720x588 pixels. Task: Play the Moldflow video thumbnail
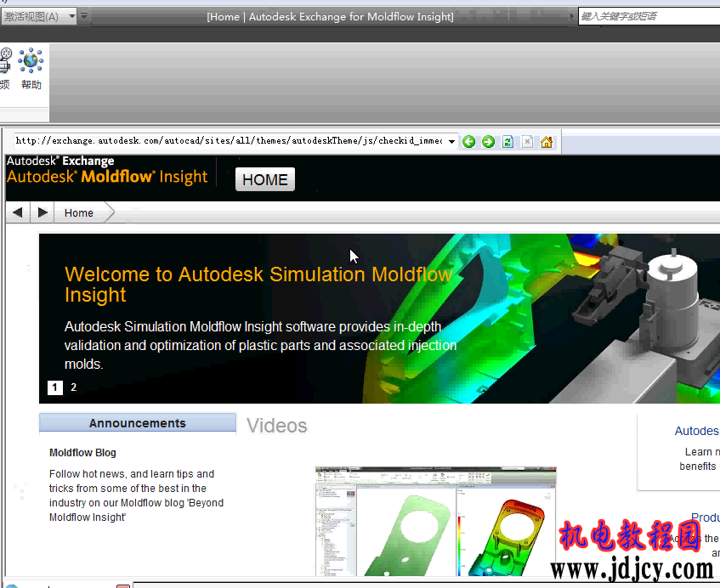click(436, 522)
